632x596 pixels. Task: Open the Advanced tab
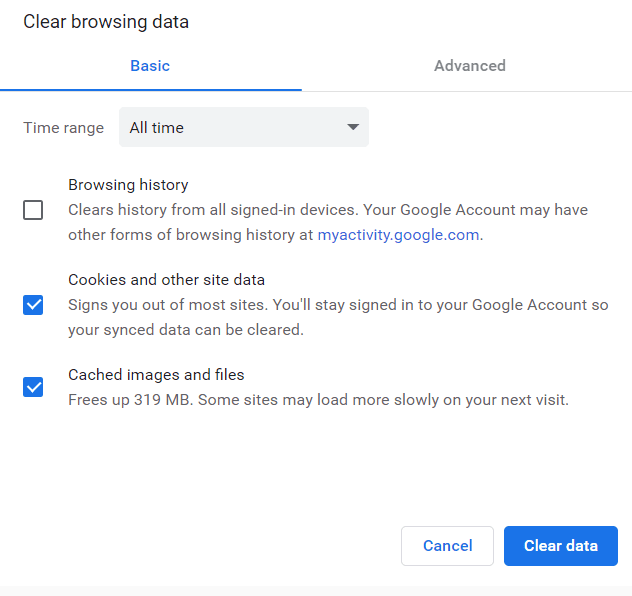coord(469,66)
